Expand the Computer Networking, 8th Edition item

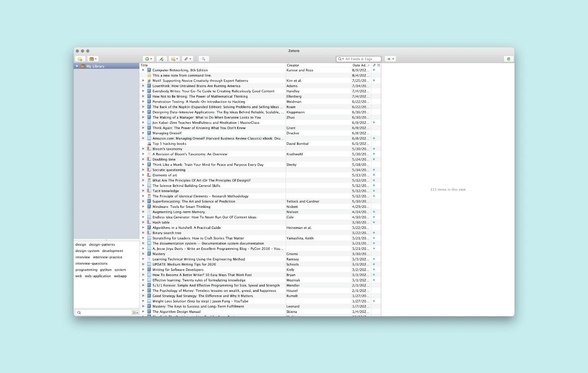143,70
